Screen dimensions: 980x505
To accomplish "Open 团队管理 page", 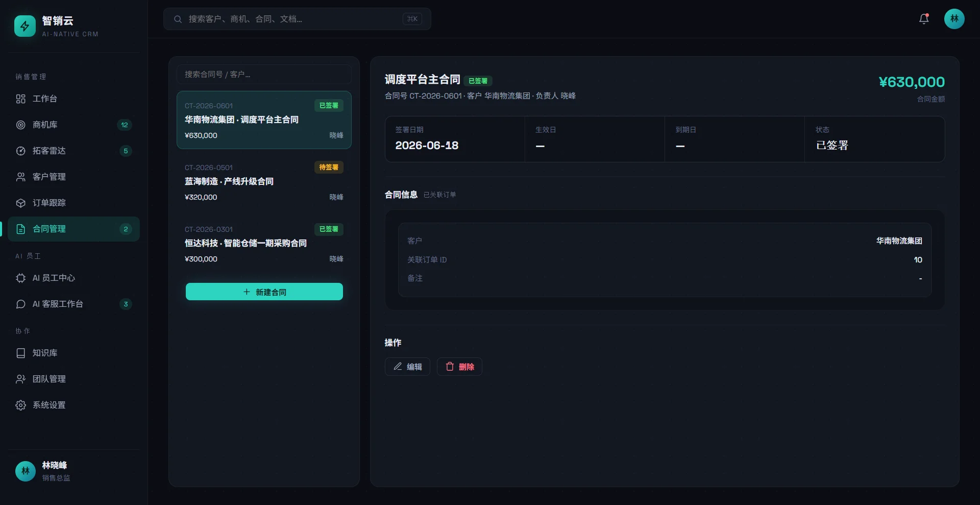I will click(73, 379).
